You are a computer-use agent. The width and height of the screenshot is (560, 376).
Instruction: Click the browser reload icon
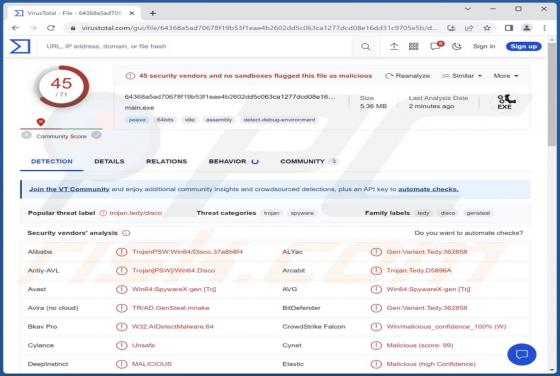(51, 28)
